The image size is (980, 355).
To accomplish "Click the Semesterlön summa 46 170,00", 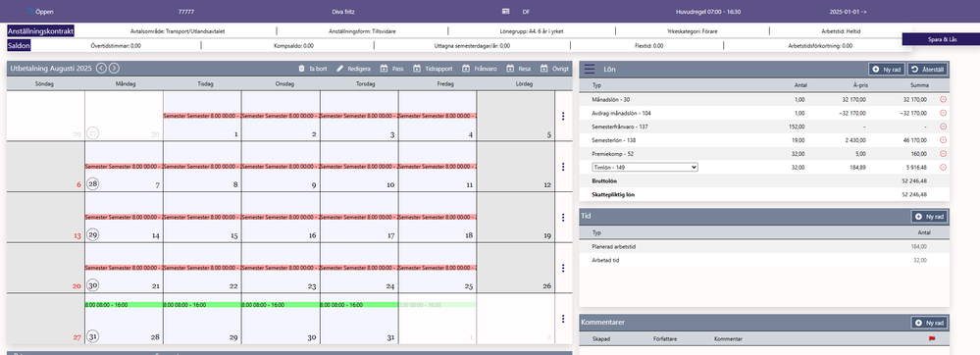I will pyautogui.click(x=914, y=140).
